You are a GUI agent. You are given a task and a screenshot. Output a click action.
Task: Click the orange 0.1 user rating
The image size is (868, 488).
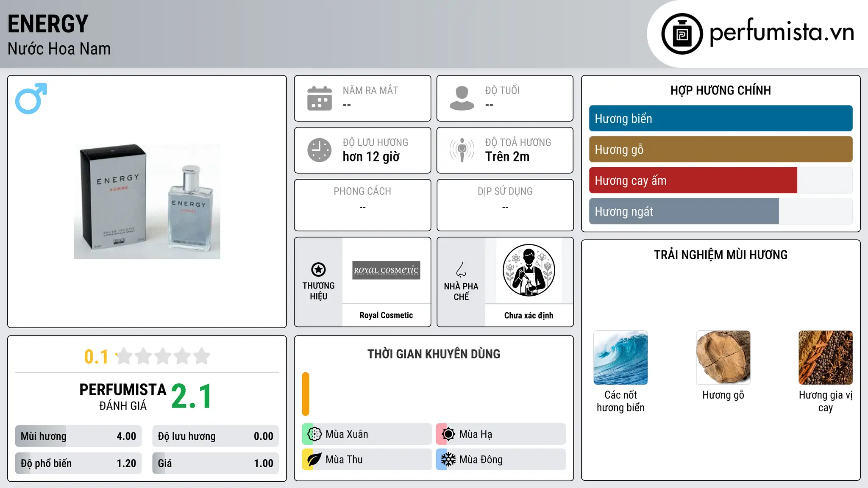pyautogui.click(x=96, y=357)
